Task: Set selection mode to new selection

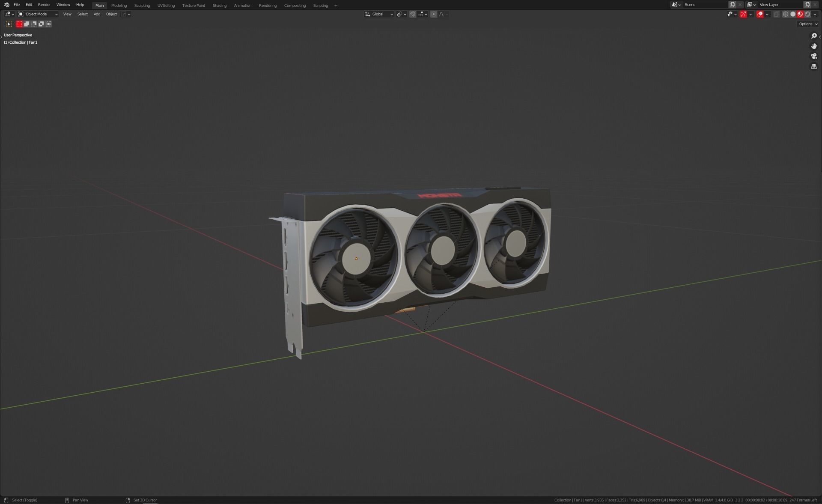Action: (x=19, y=24)
